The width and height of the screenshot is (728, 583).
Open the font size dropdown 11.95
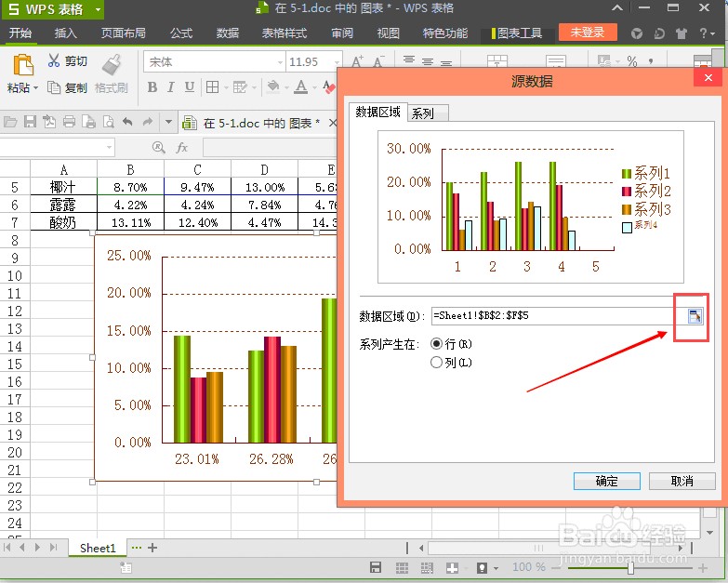tap(337, 62)
